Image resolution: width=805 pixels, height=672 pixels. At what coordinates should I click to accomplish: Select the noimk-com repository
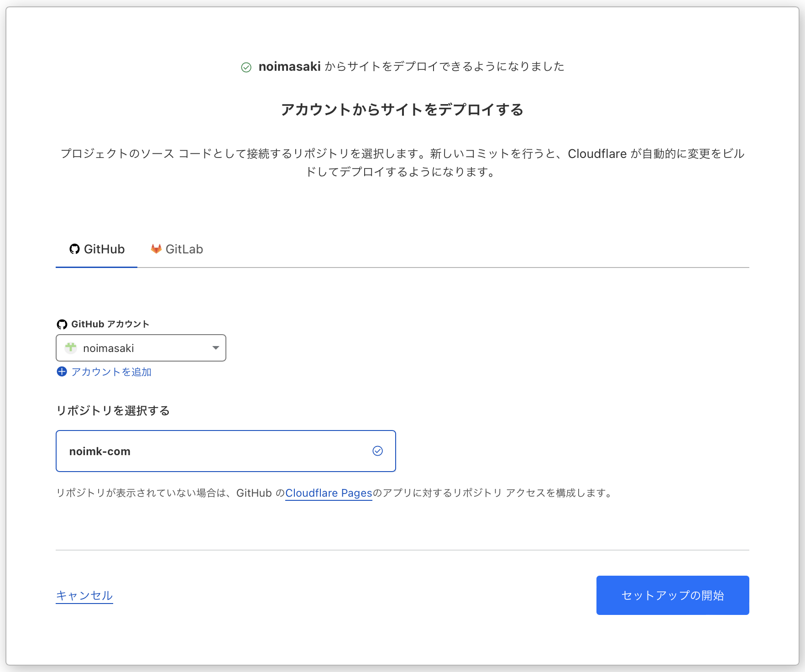[226, 451]
